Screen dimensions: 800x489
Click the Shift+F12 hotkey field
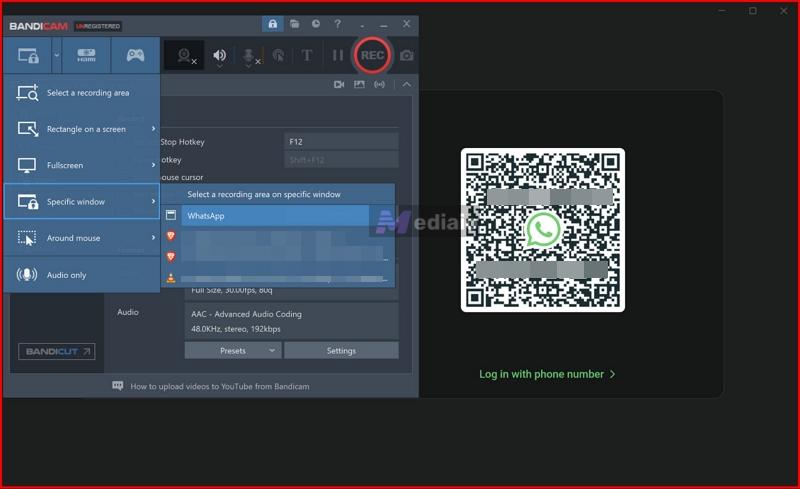(341, 160)
